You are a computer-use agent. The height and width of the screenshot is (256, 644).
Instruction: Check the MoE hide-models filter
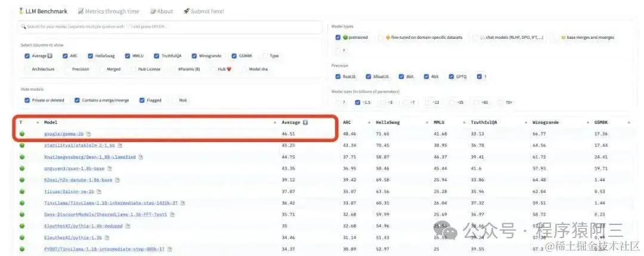click(174, 100)
